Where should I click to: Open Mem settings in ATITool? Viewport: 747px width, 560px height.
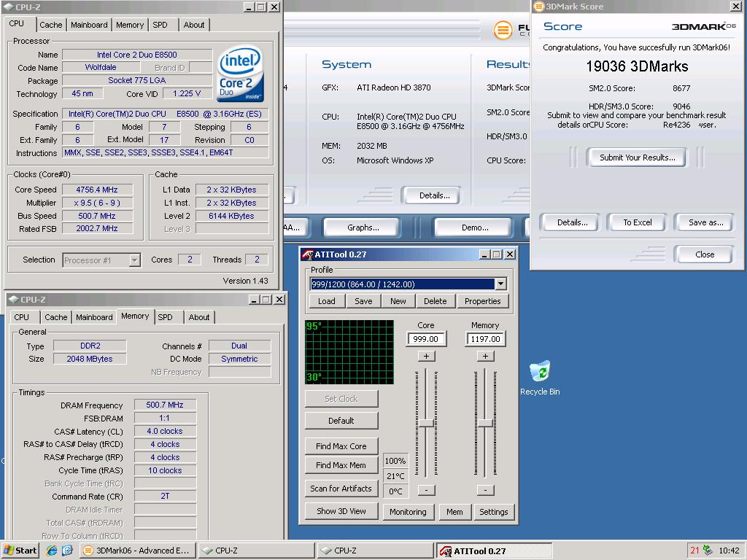[x=454, y=512]
